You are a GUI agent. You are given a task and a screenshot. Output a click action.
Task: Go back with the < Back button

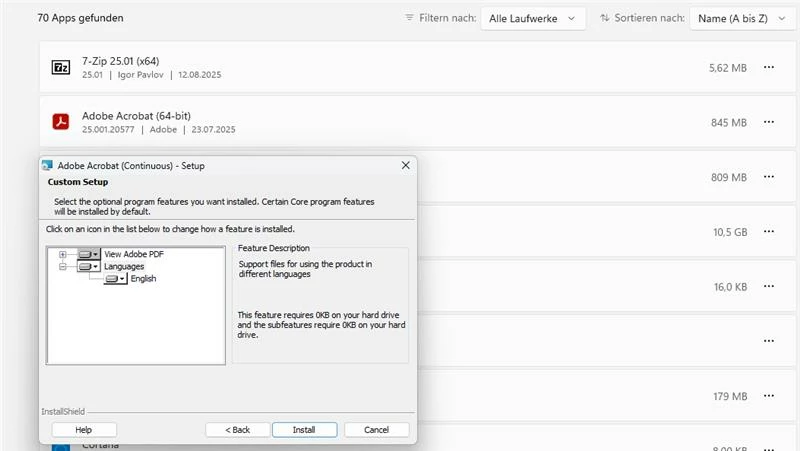(238, 430)
